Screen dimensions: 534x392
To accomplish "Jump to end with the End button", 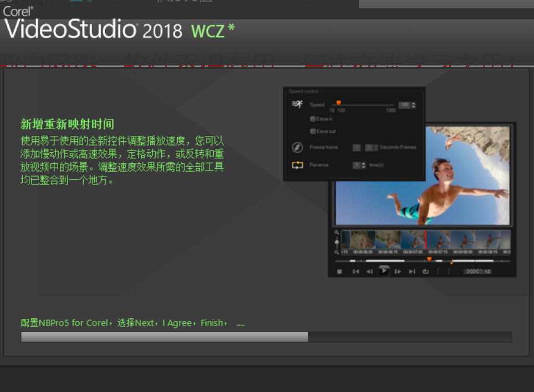I will coord(412,271).
